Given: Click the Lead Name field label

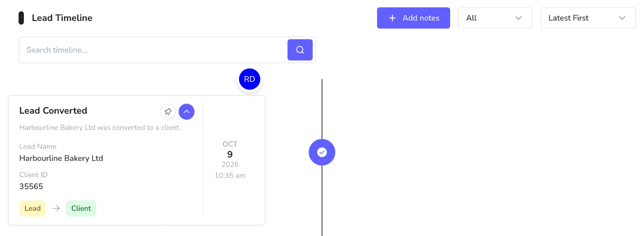Looking at the screenshot, I should pos(38,146).
